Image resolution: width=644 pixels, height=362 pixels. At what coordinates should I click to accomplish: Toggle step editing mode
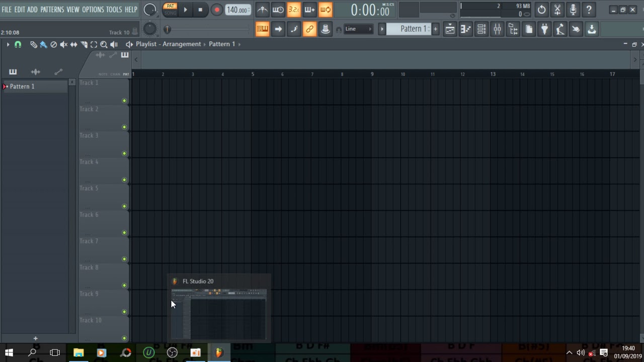click(294, 29)
